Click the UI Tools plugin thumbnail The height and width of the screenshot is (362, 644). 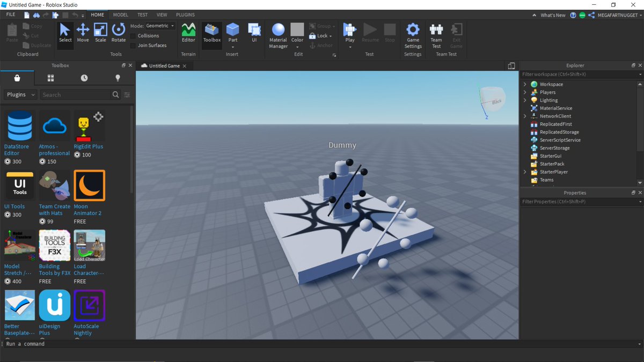(20, 185)
